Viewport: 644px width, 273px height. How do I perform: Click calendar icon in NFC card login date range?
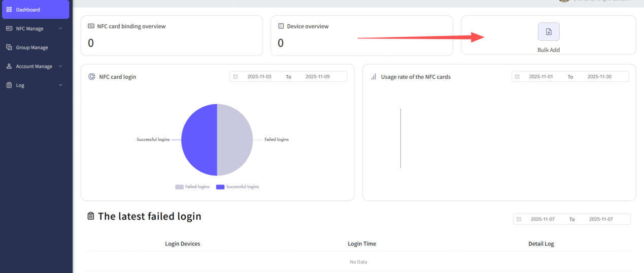click(235, 77)
